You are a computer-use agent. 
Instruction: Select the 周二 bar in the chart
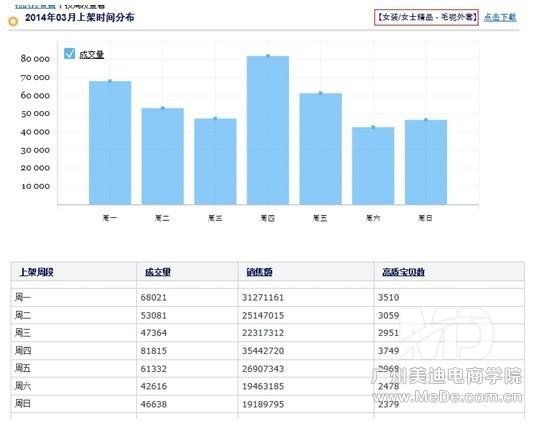click(x=163, y=156)
